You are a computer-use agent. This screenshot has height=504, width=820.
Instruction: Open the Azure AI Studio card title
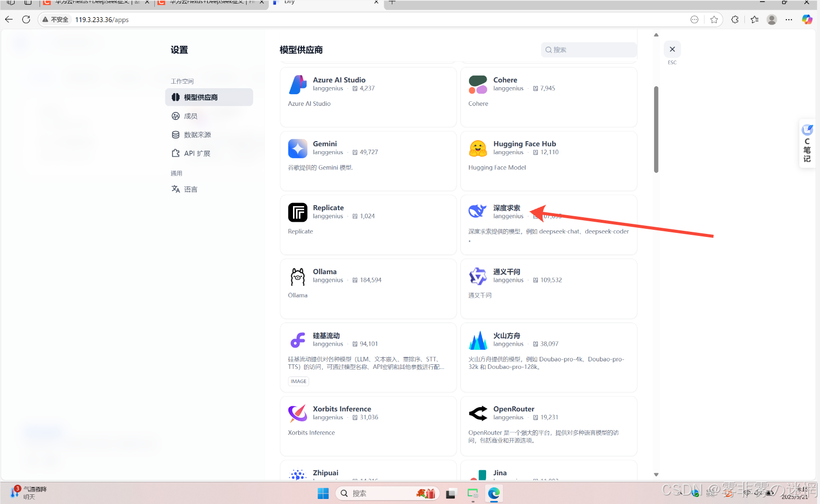tap(339, 80)
